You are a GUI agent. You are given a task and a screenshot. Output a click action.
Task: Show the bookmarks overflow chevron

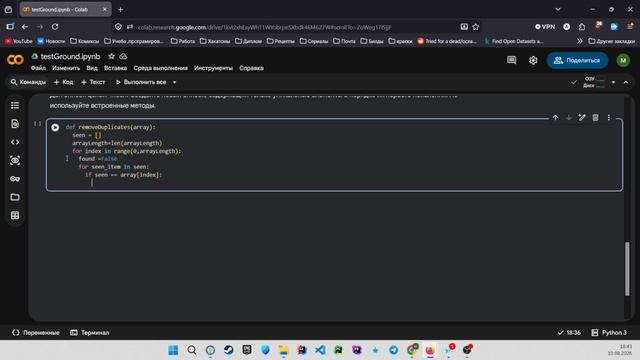coord(580,41)
